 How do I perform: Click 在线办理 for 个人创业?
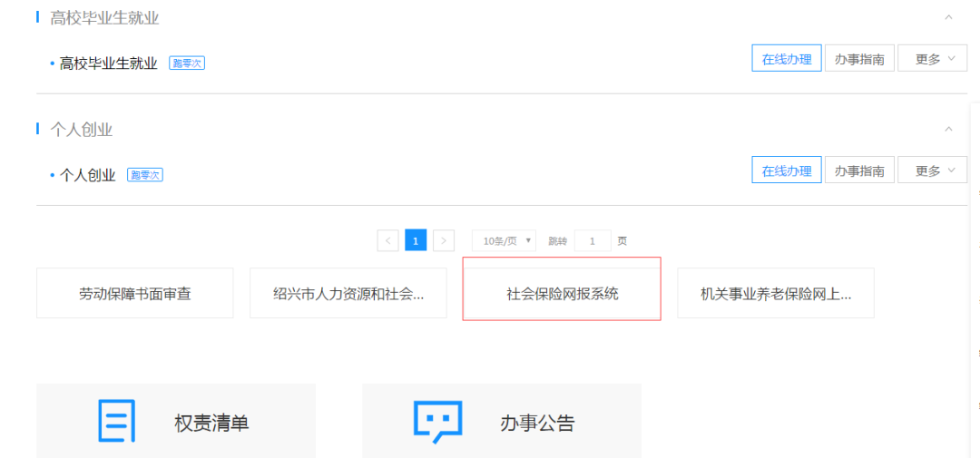786,170
